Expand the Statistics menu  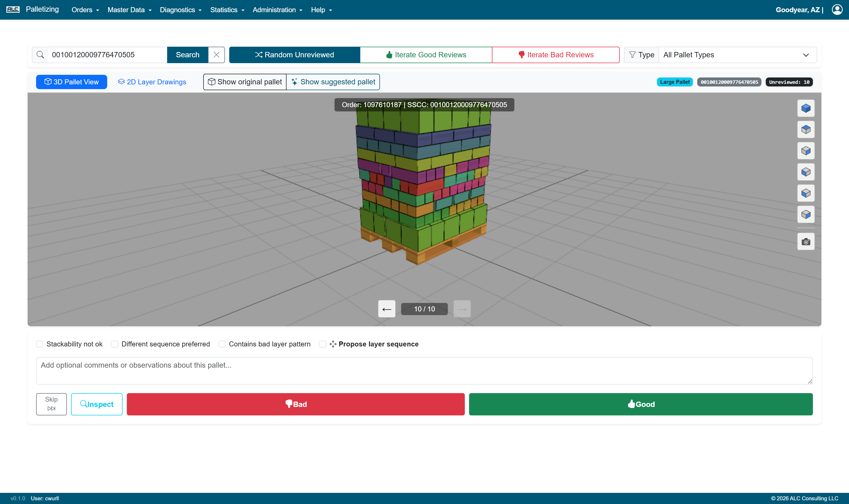pos(227,10)
